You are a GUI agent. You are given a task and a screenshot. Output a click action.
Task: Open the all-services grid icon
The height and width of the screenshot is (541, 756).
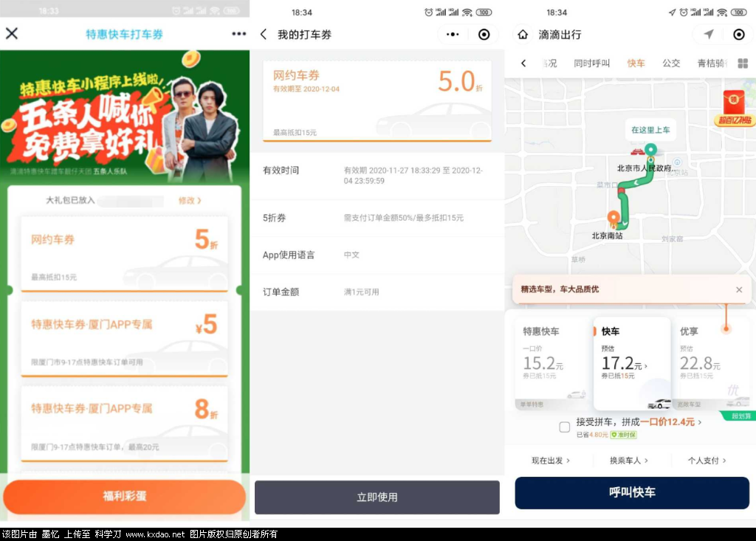(743, 63)
